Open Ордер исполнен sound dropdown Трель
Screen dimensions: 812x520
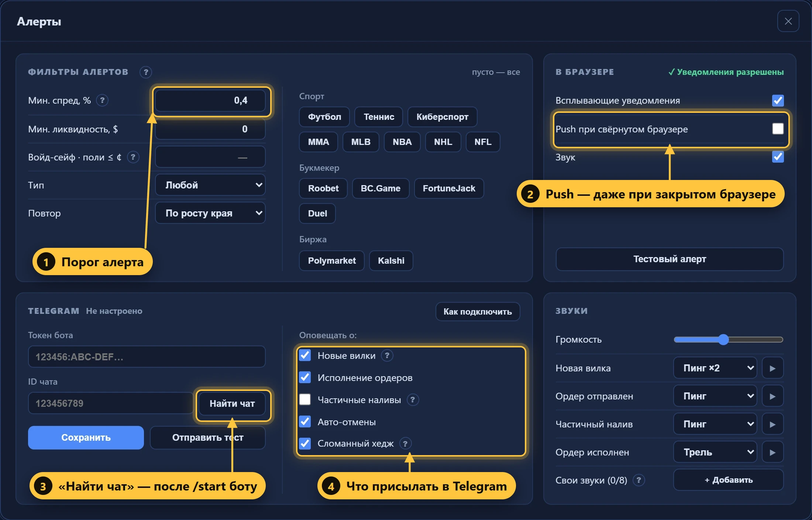click(715, 452)
